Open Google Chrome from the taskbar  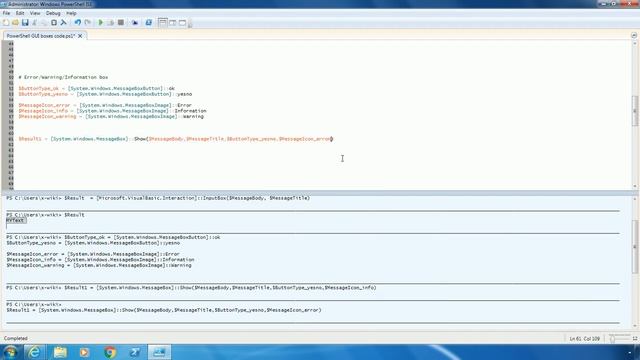[109, 352]
